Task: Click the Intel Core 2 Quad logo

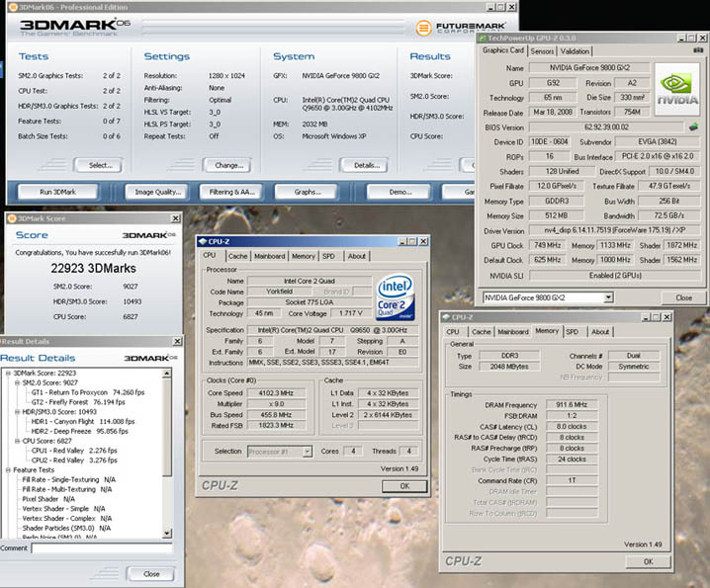Action: [x=395, y=297]
